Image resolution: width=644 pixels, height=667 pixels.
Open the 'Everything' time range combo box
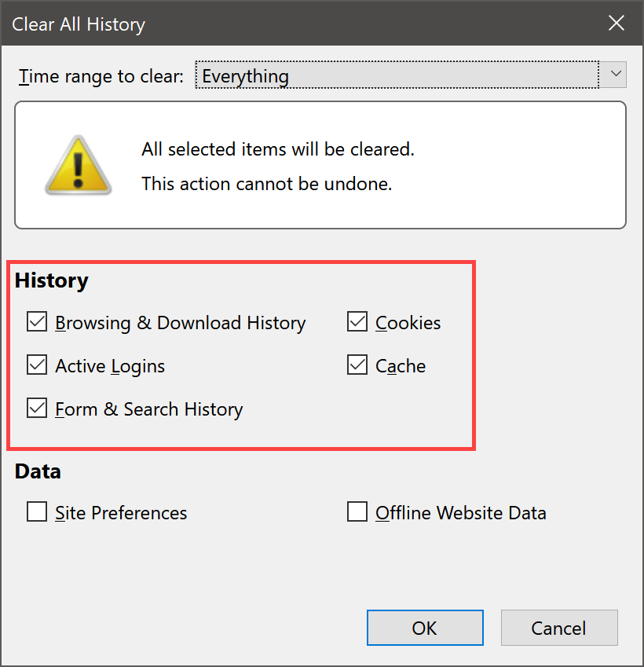[397, 76]
